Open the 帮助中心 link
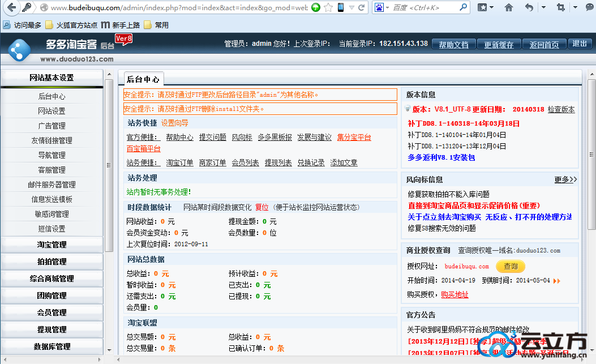 tap(179, 138)
